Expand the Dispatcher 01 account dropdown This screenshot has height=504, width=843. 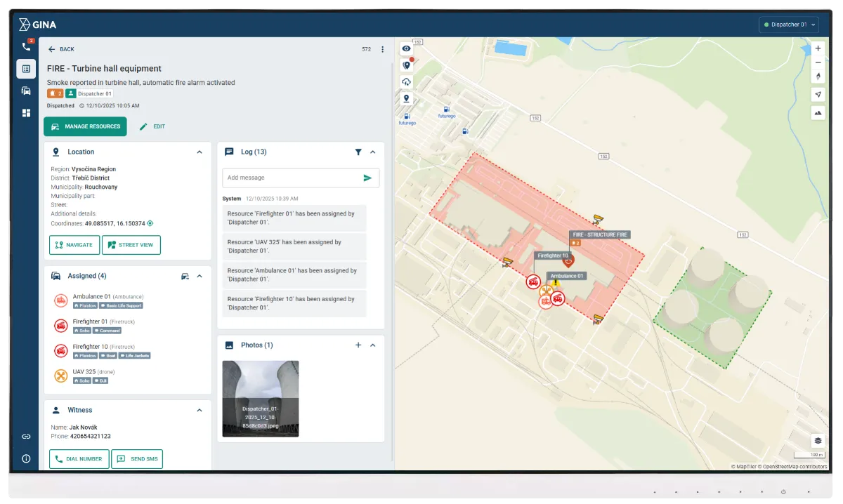[x=788, y=24]
